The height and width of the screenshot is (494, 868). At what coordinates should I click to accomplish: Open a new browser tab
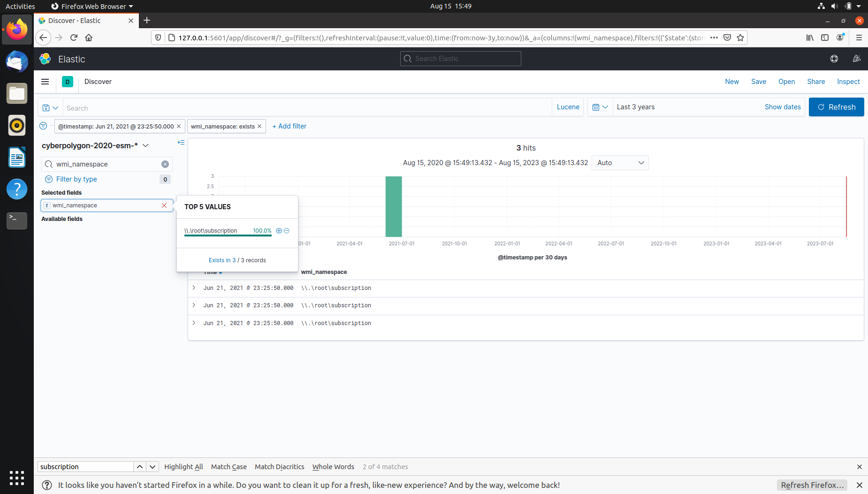tap(147, 20)
